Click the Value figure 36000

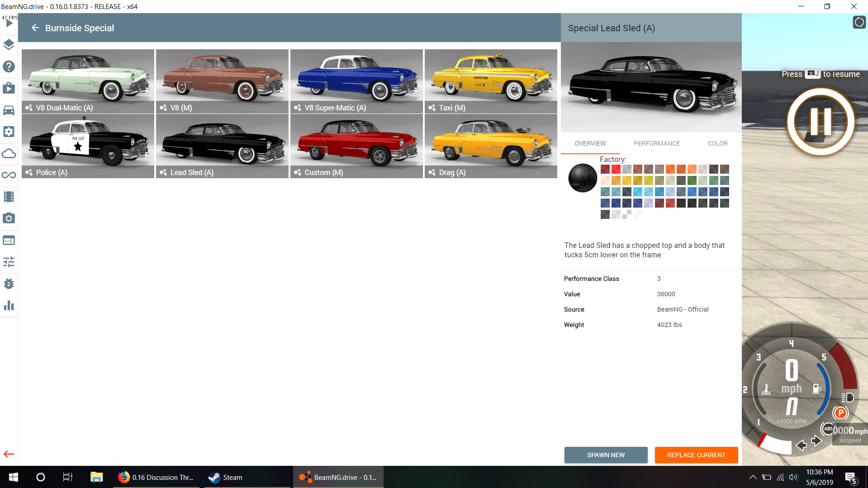(x=666, y=294)
